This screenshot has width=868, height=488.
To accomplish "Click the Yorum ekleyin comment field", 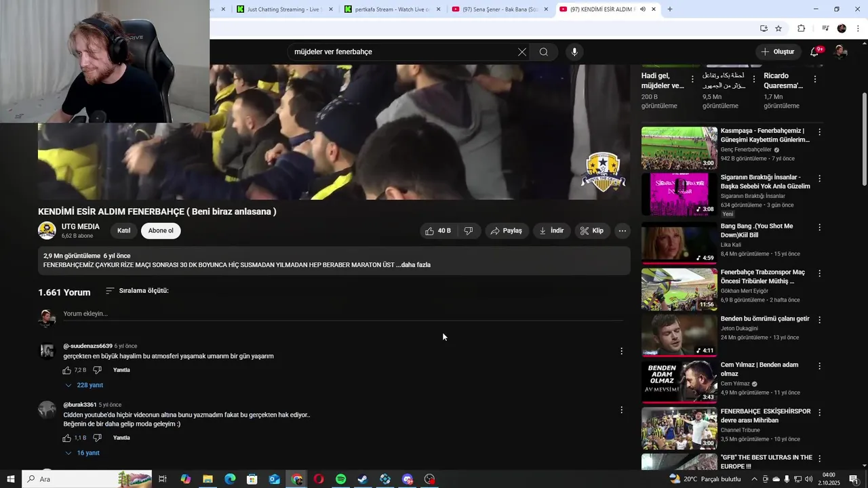I will pyautogui.click(x=342, y=314).
